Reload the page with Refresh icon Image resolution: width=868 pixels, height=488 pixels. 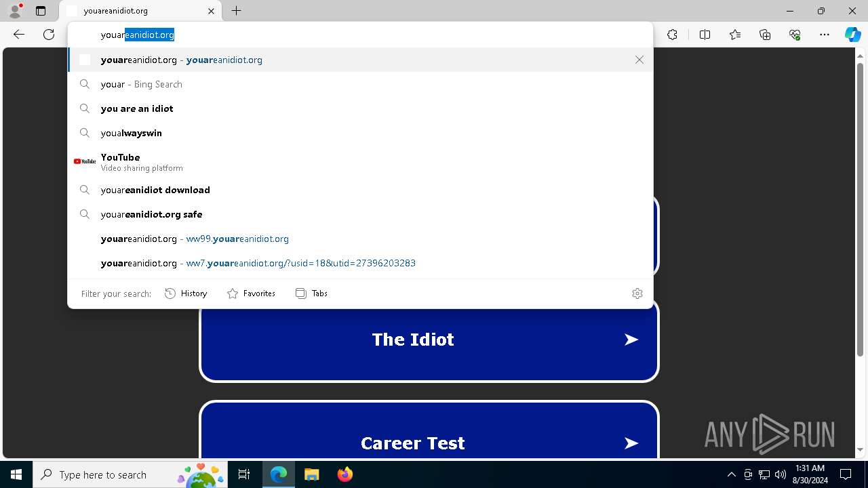49,35
